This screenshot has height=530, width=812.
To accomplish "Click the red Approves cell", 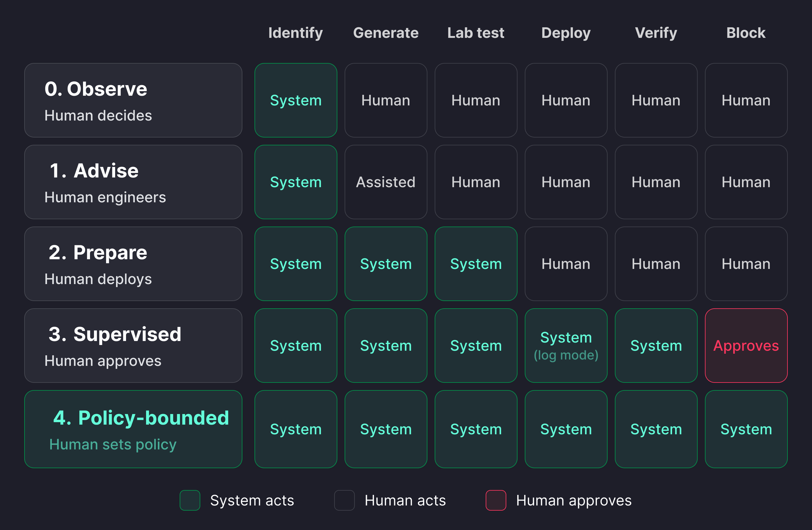I will 746,346.
